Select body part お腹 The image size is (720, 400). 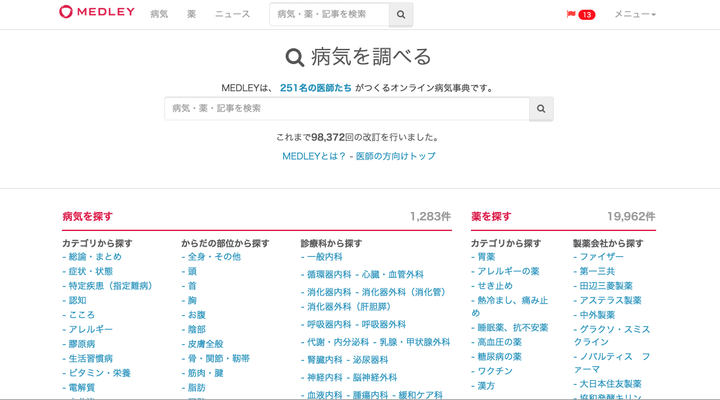197,315
